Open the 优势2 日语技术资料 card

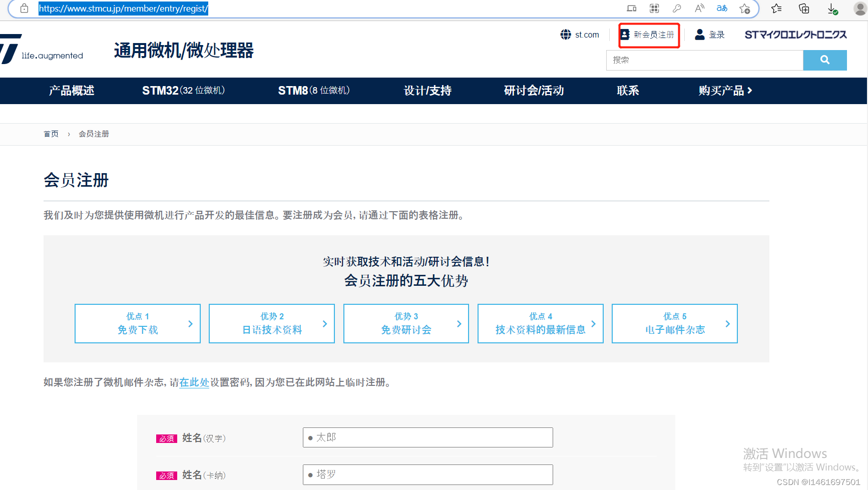click(272, 323)
